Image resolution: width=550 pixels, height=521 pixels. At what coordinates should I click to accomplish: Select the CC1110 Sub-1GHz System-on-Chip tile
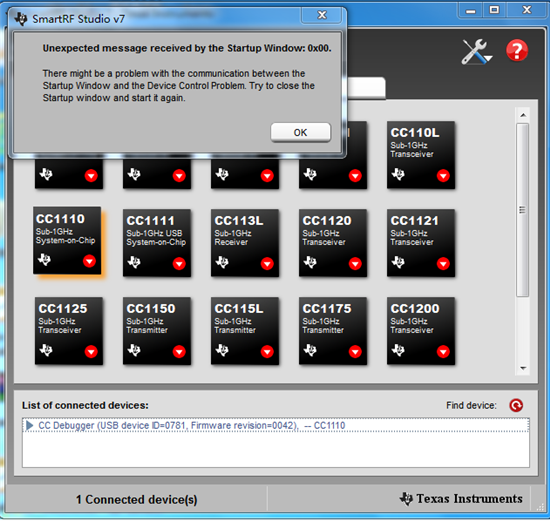(x=67, y=240)
